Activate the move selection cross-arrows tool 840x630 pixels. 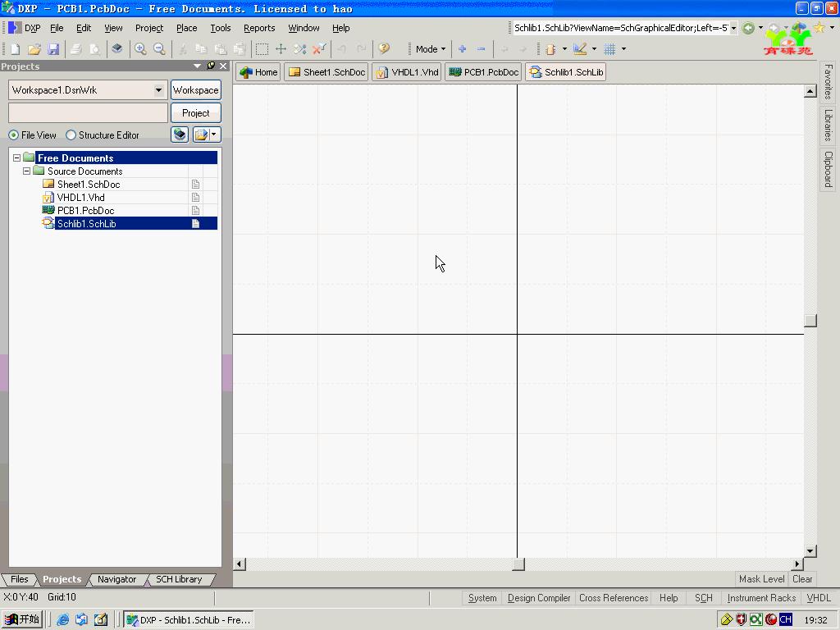coord(281,49)
